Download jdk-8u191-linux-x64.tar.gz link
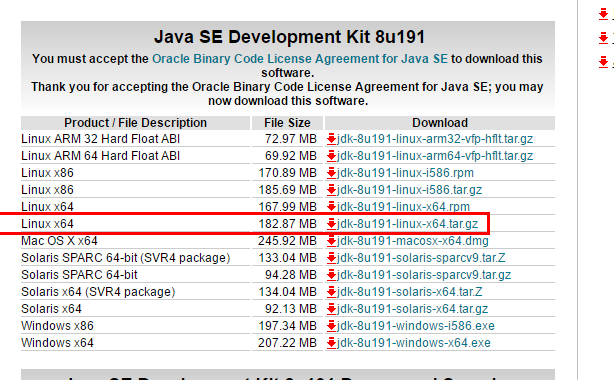Image resolution: width=614 pixels, height=380 pixels. click(407, 224)
